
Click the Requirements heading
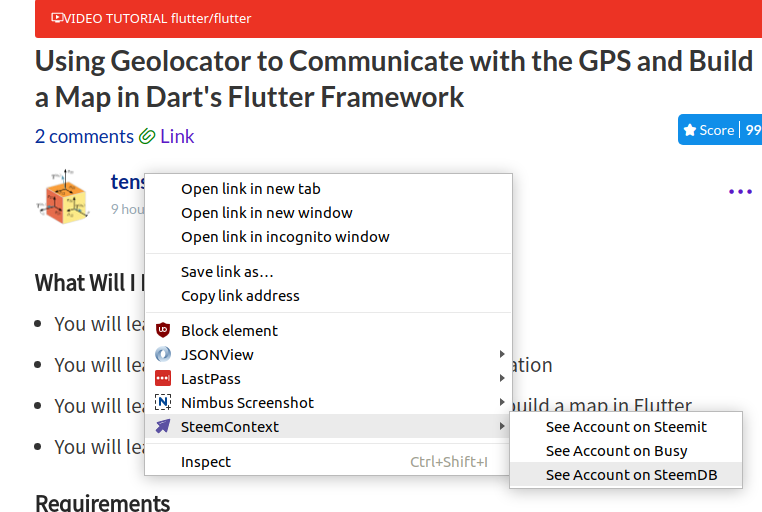(x=103, y=503)
